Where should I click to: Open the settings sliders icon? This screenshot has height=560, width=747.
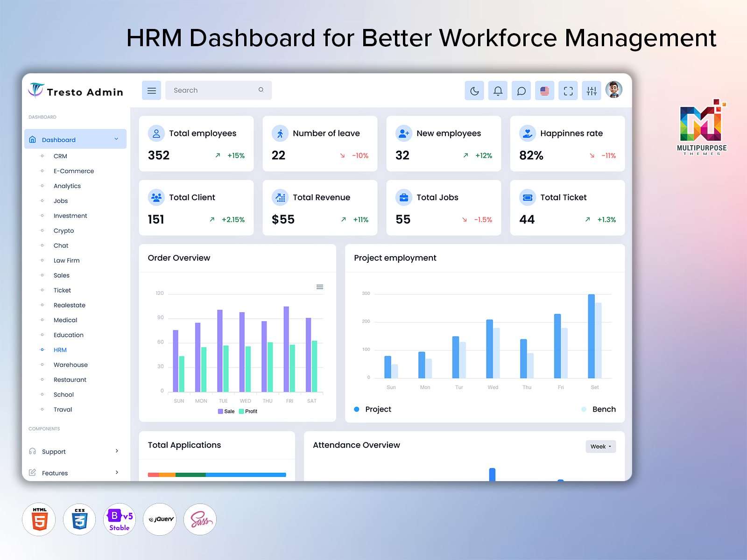592,91
